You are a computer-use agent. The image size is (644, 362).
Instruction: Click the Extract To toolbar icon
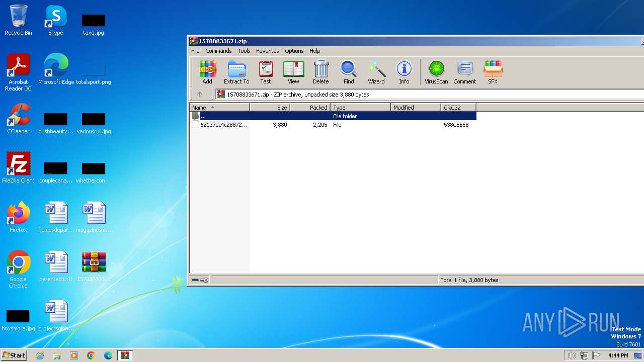point(236,72)
